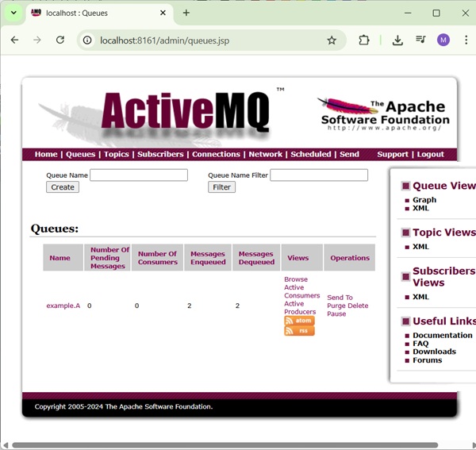
Task: Delete the example.A queue
Action: pos(358,306)
